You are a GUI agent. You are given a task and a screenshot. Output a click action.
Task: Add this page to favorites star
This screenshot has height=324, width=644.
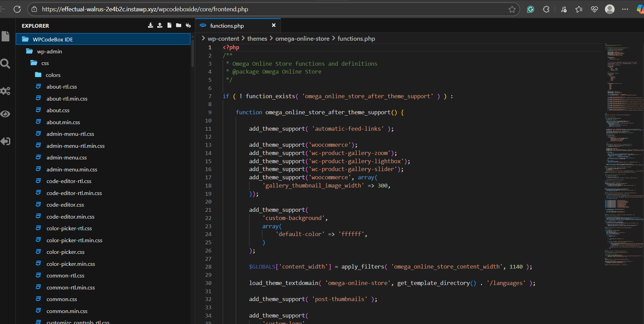(x=512, y=9)
